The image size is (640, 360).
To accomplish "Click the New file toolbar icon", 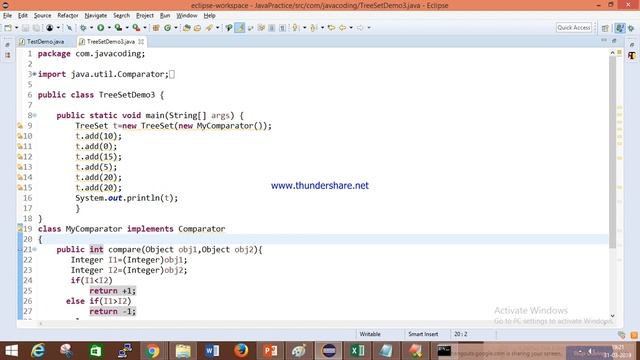I will click(x=8, y=28).
